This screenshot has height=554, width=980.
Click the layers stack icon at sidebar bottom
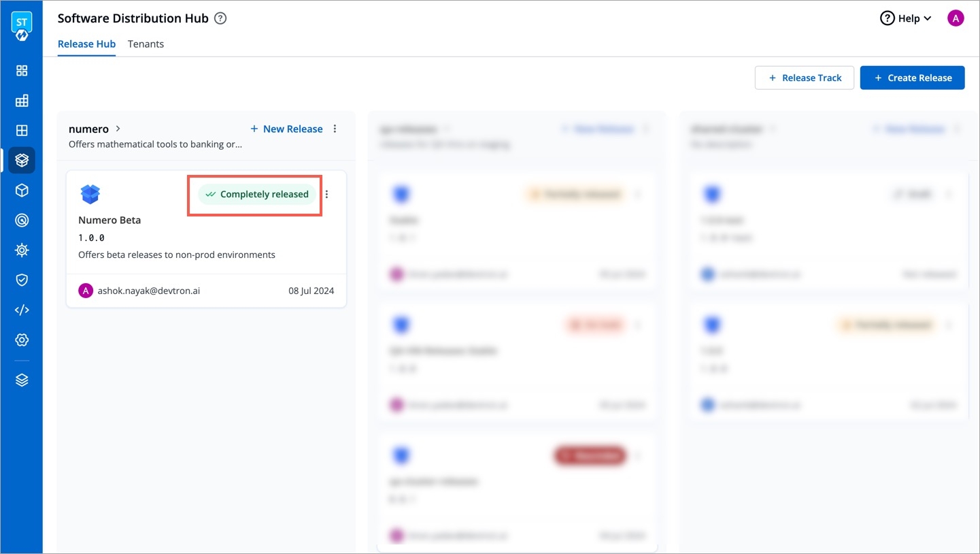22,380
